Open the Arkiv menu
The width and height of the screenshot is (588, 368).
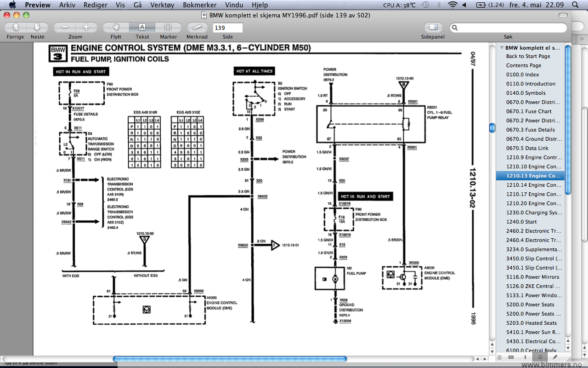coord(68,5)
